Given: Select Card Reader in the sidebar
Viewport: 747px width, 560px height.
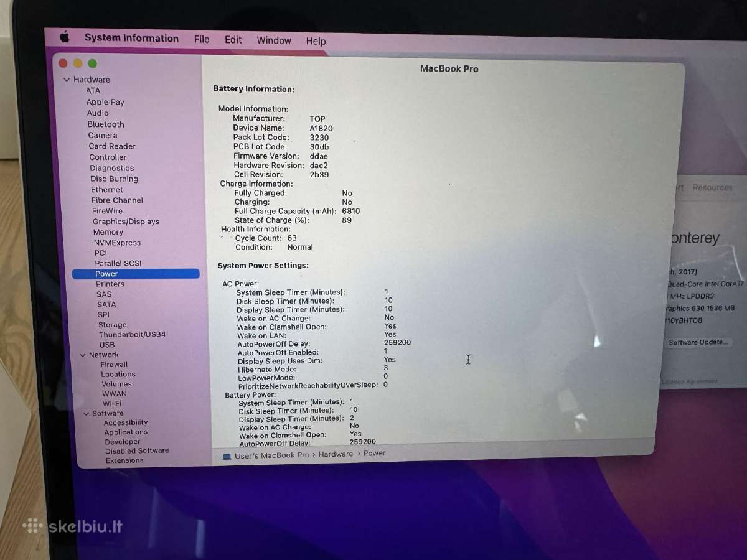Looking at the screenshot, I should pyautogui.click(x=112, y=146).
